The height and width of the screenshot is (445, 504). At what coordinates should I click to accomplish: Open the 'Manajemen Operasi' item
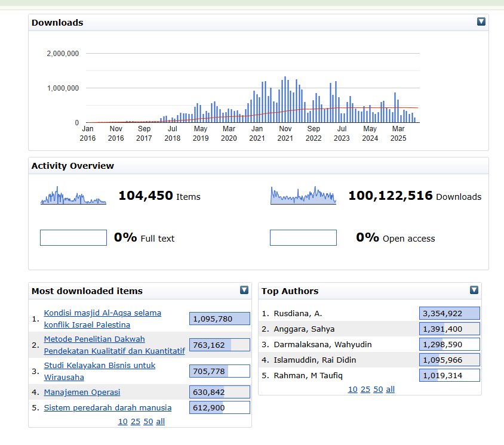click(x=82, y=392)
